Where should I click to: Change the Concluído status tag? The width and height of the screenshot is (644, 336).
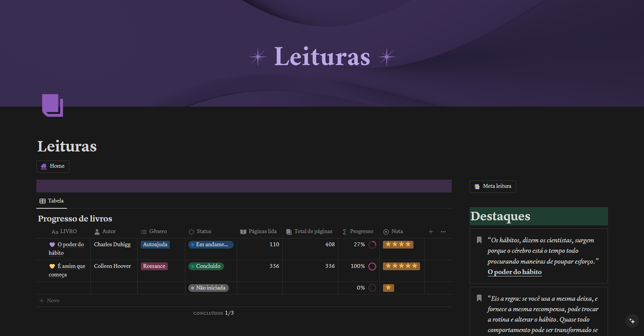coord(206,266)
